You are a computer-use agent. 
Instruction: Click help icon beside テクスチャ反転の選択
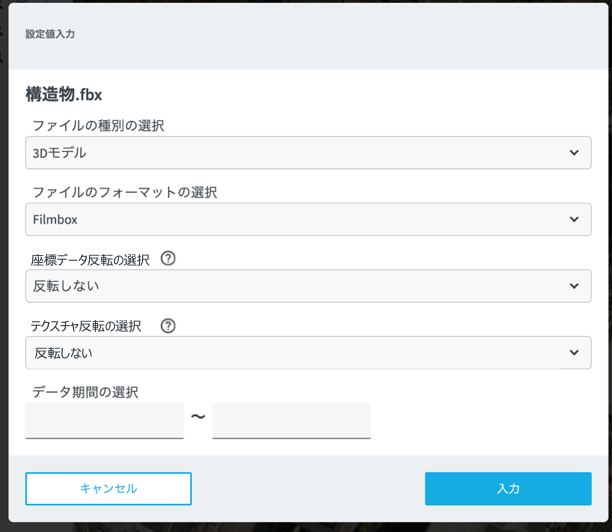(x=168, y=326)
